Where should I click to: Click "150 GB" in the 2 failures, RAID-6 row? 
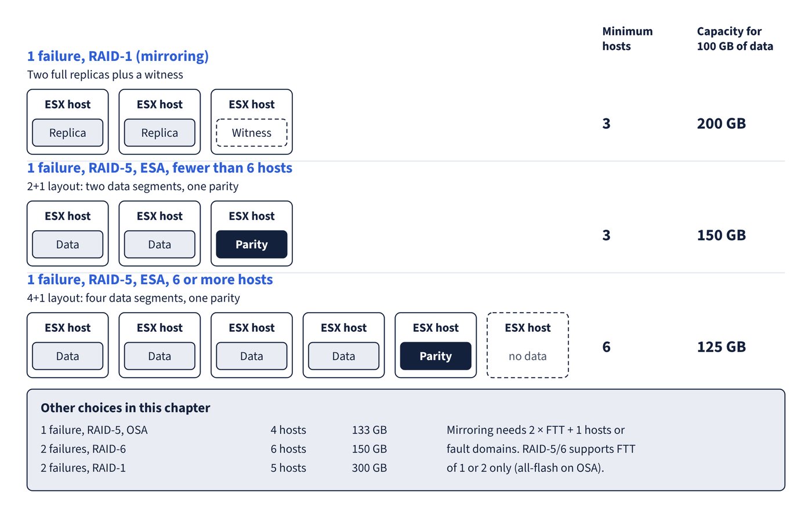coord(369,449)
